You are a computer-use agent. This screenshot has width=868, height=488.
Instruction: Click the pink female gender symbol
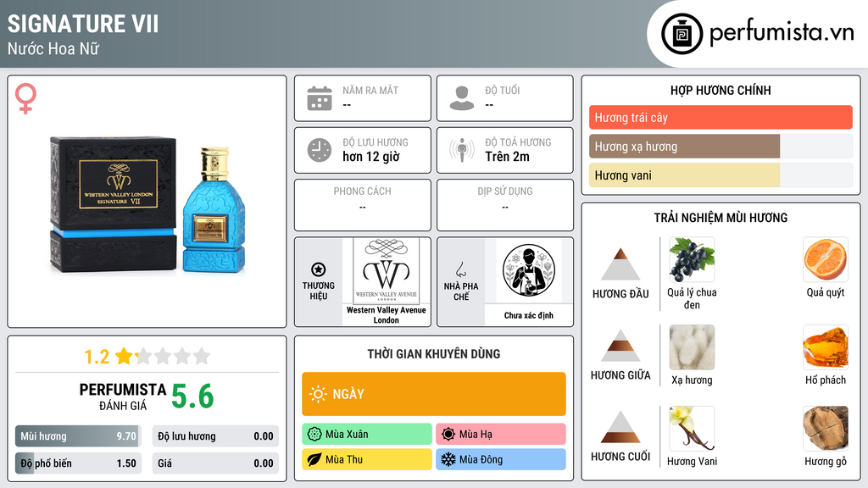[25, 98]
